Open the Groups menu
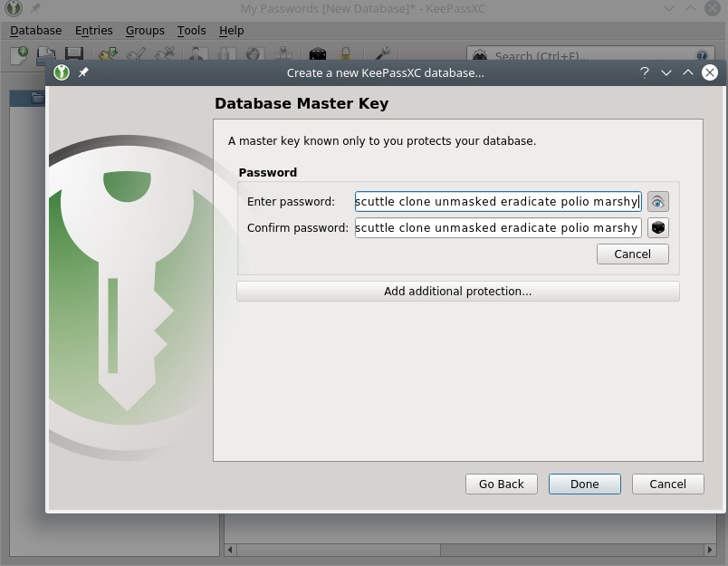 tap(145, 31)
